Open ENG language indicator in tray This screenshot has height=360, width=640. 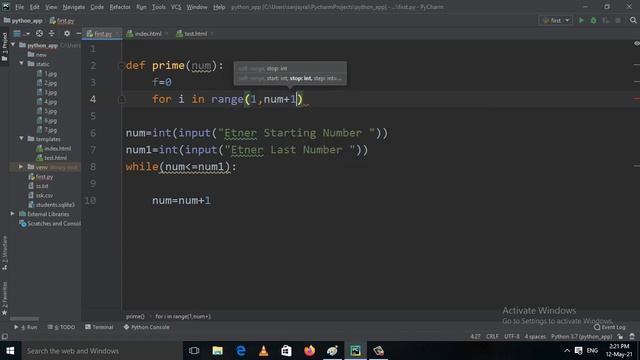[x=592, y=351]
